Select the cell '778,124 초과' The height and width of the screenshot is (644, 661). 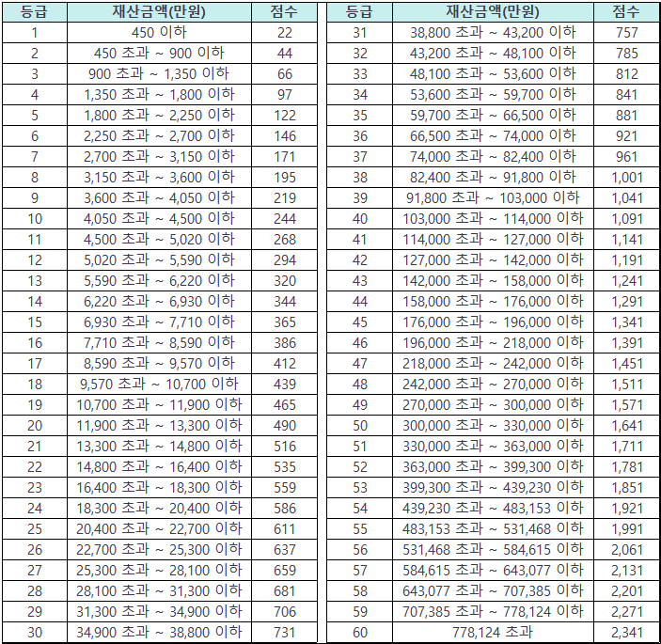(x=493, y=632)
